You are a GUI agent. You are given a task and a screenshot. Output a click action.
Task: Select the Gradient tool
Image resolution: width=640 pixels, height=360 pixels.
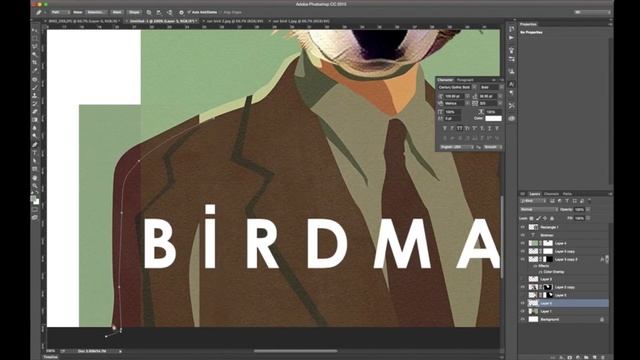[35, 120]
